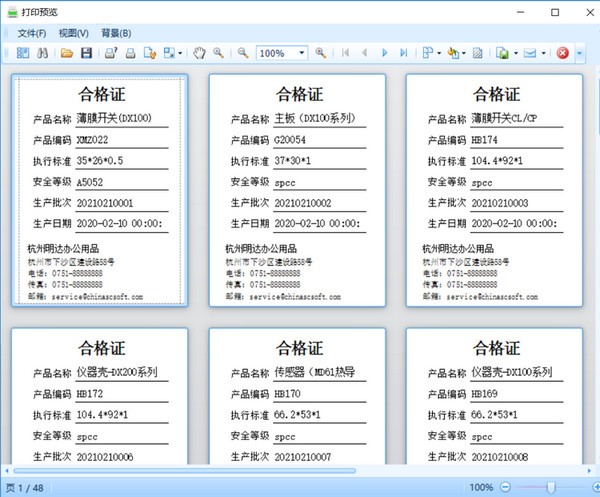Click the Send via E-mail envelope icon

pyautogui.click(x=530, y=53)
